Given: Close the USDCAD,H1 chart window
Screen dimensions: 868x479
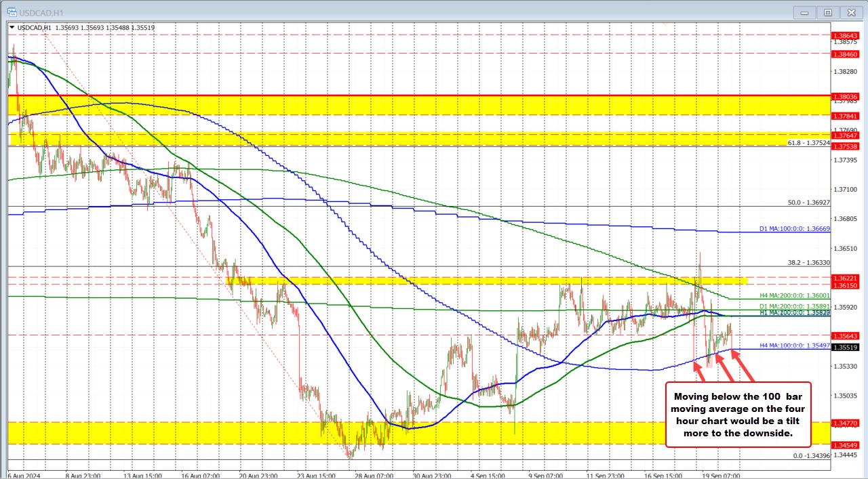Looking at the screenshot, I should pyautogui.click(x=851, y=12).
